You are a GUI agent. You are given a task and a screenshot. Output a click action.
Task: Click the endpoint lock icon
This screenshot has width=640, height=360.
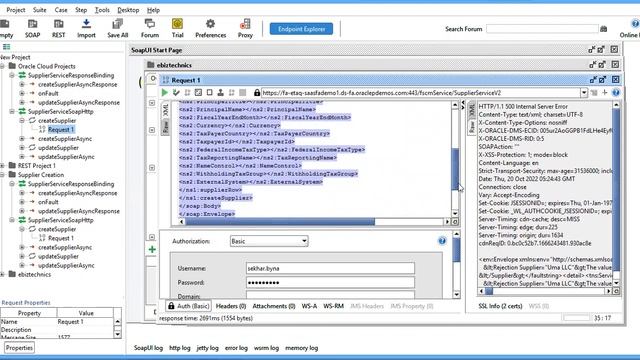coord(257,93)
